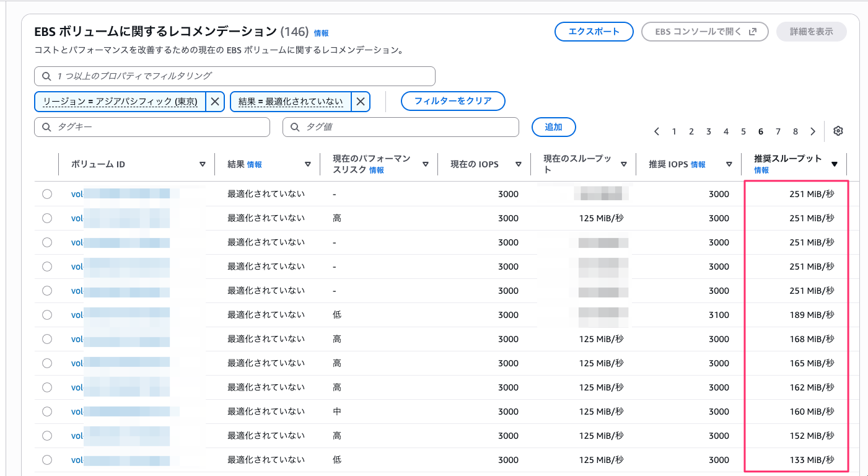Sort by the 結果 column arrow

pyautogui.click(x=308, y=164)
